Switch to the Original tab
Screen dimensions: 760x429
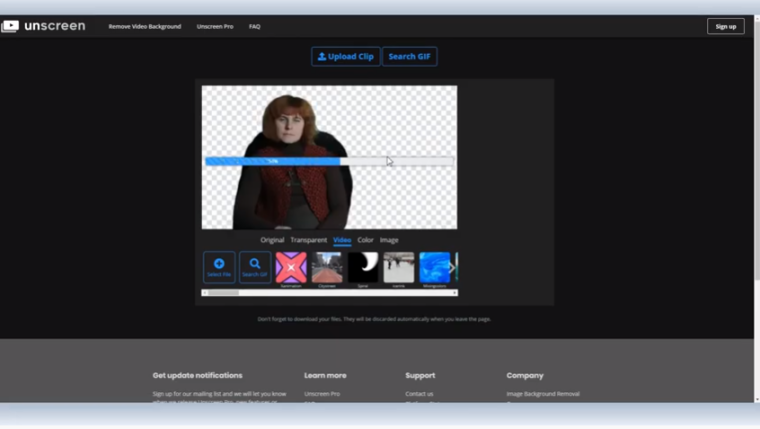point(272,240)
